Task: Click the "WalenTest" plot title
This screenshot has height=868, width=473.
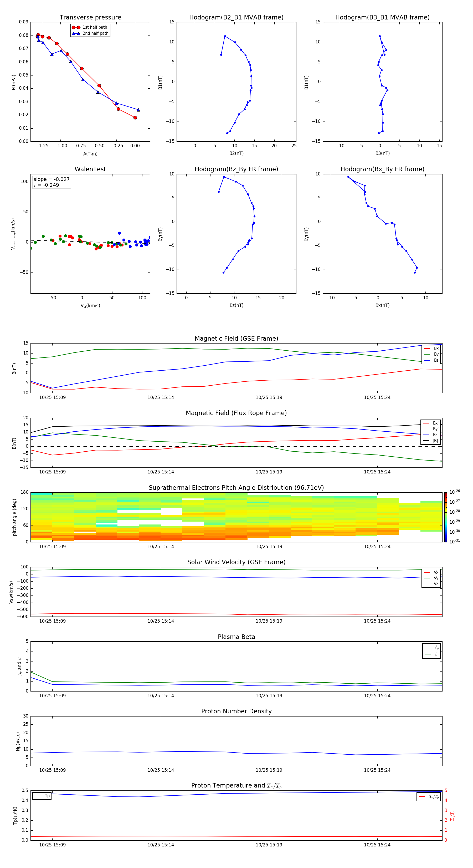Action: 90,169
